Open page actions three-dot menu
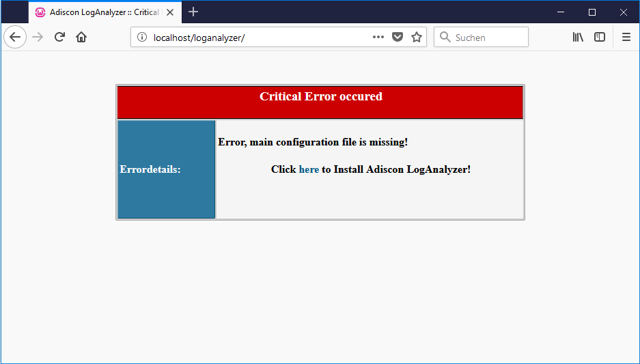The width and height of the screenshot is (640, 364). tap(378, 37)
